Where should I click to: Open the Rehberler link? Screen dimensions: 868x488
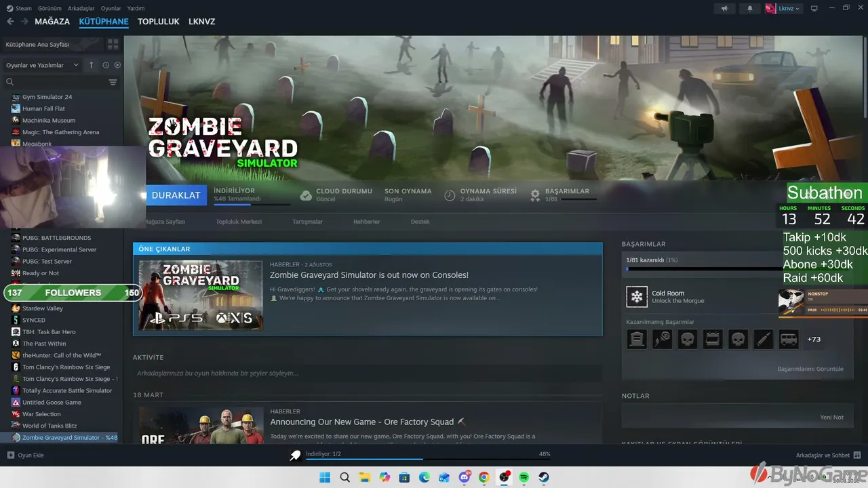click(367, 222)
